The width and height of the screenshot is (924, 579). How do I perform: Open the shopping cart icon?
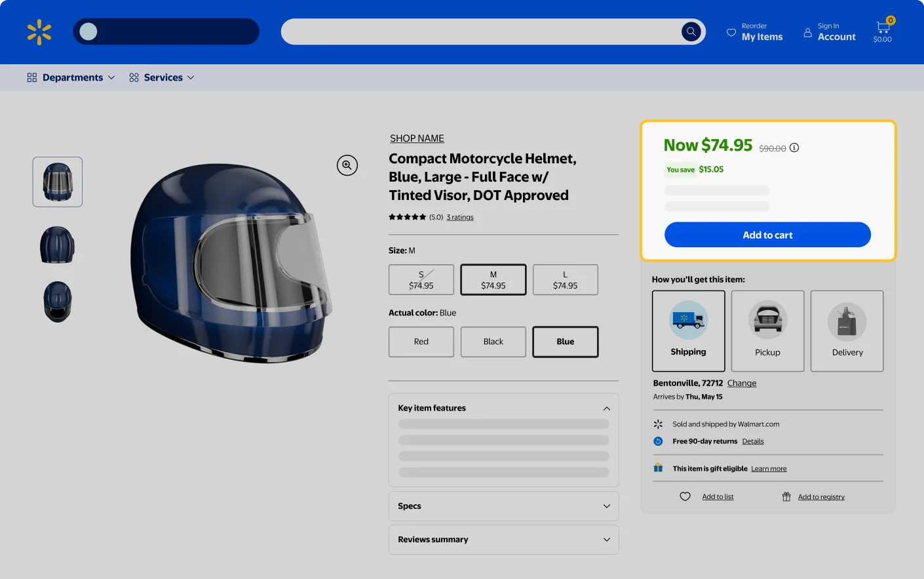(x=882, y=28)
